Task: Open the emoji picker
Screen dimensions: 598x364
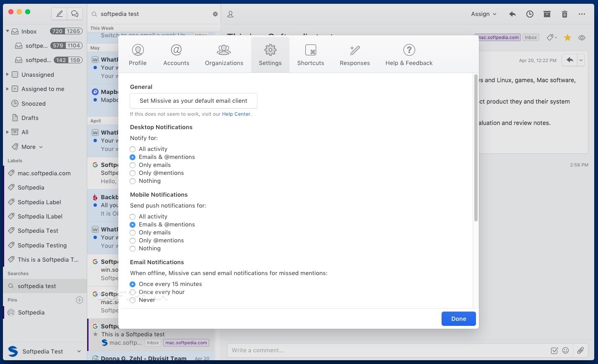Action: pos(565,350)
